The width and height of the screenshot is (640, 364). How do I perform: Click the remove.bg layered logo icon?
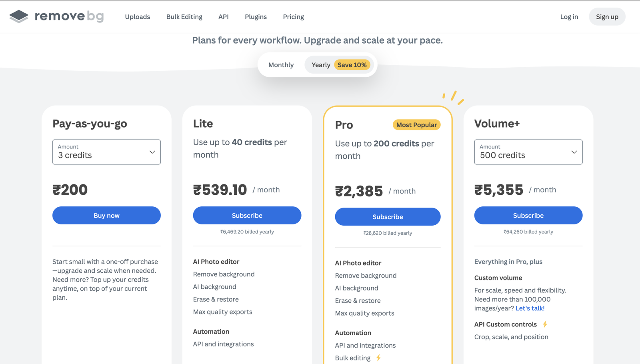coord(19,16)
